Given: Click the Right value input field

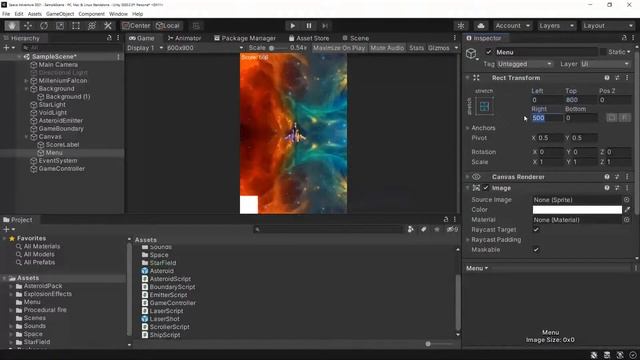Looking at the screenshot, I should [x=547, y=118].
